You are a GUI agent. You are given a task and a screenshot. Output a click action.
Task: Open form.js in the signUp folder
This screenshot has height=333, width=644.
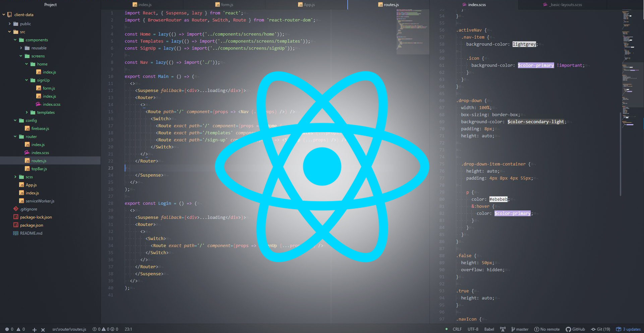click(x=45, y=88)
